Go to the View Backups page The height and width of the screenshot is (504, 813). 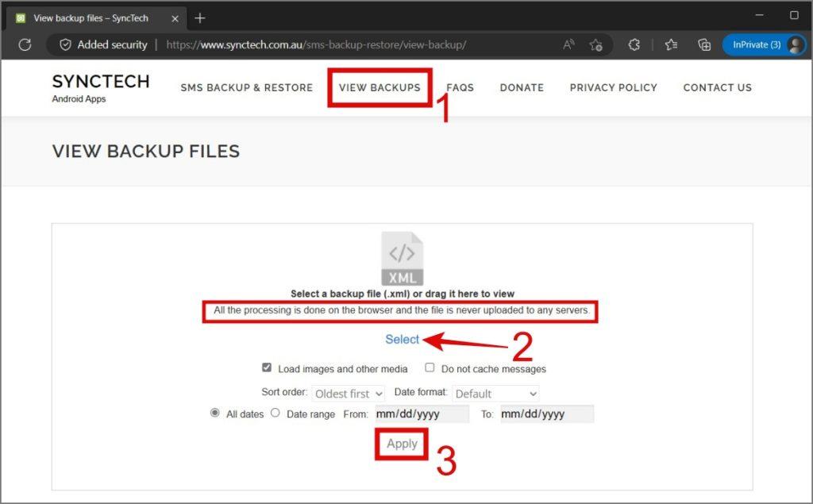pos(380,87)
